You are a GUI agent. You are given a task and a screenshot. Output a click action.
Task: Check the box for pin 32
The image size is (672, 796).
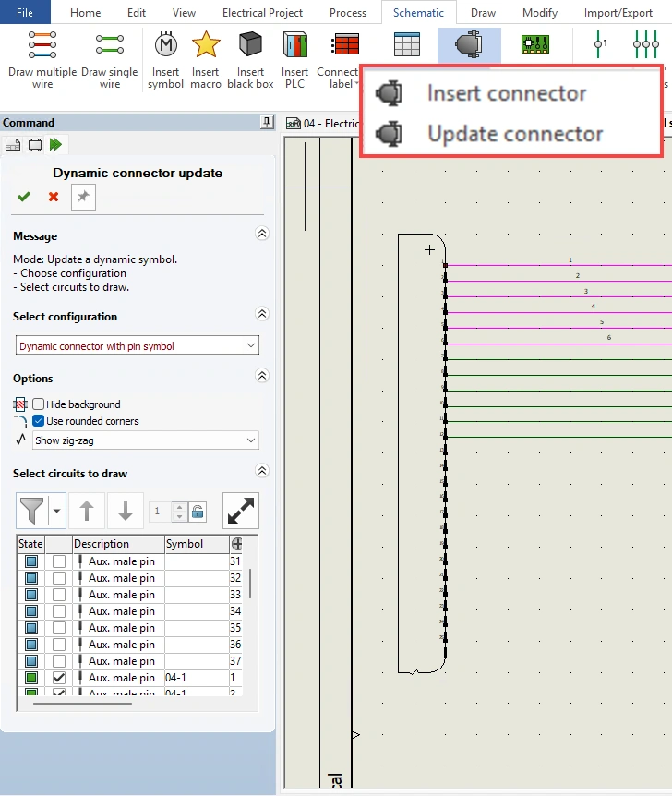59,578
